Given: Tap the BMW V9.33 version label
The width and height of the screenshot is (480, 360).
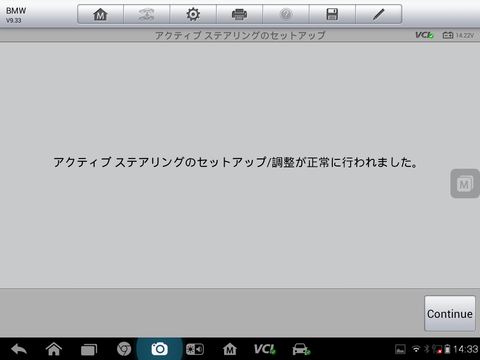Looking at the screenshot, I should pos(16,15).
